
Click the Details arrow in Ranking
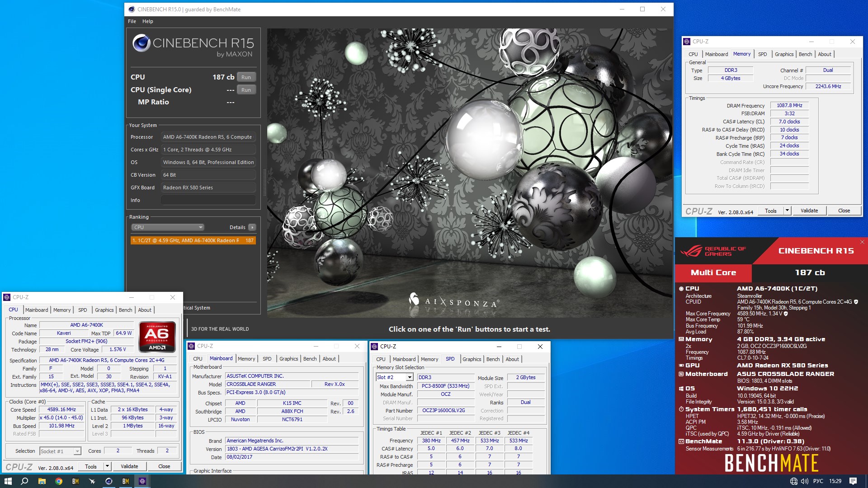252,227
